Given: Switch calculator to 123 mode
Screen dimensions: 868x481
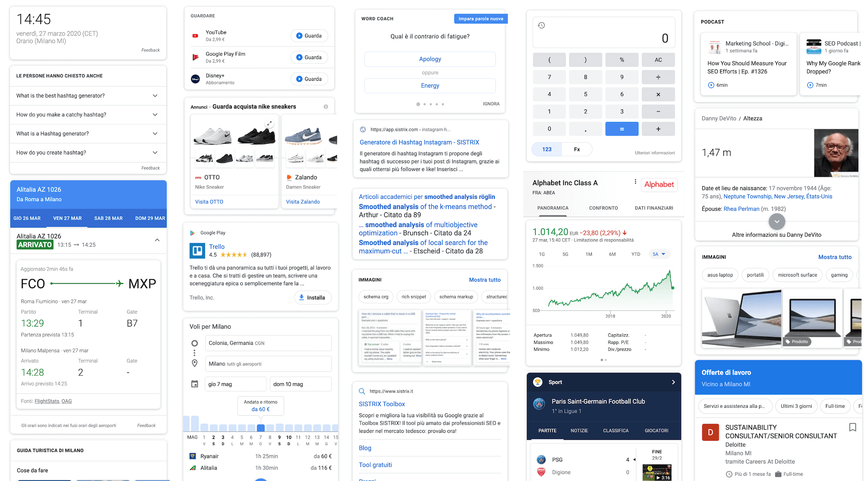Looking at the screenshot, I should tap(547, 149).
